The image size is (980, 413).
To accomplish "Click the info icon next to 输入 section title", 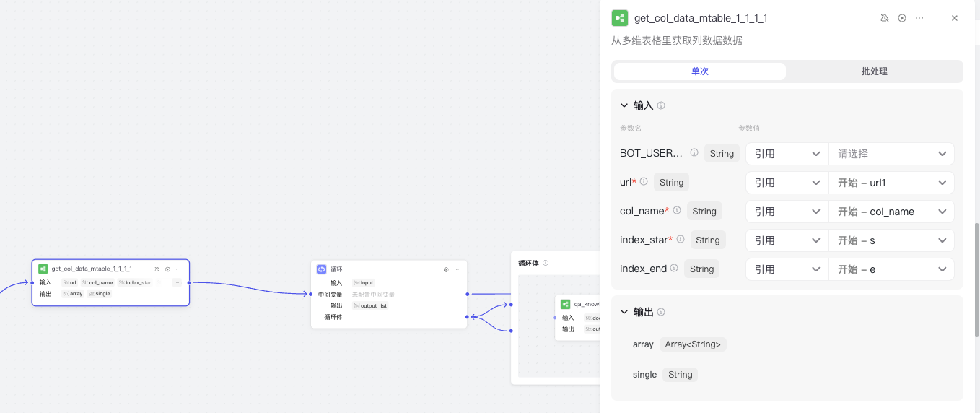I will [661, 105].
